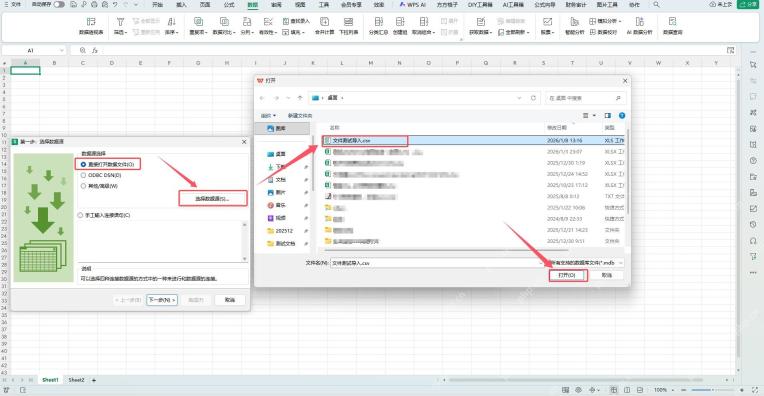Click the ribbon search magnifier icon
This screenshot has height=396, width=764.
pos(656,4)
